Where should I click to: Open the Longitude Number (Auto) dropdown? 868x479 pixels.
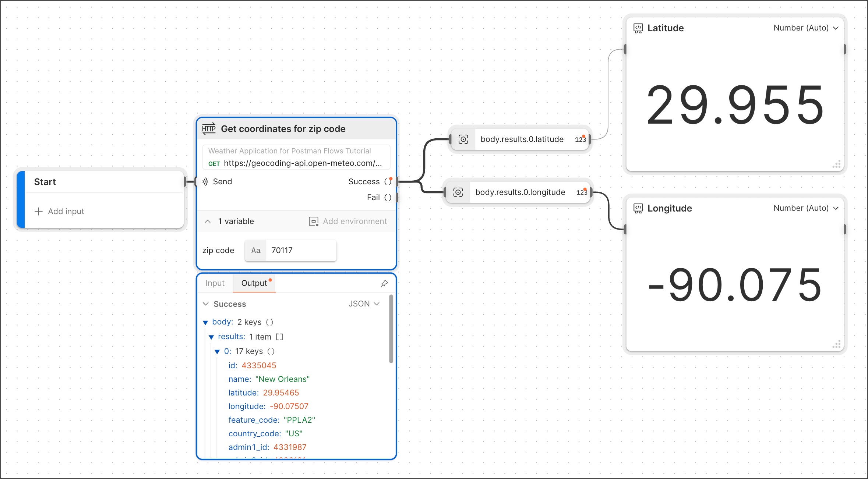(806, 208)
